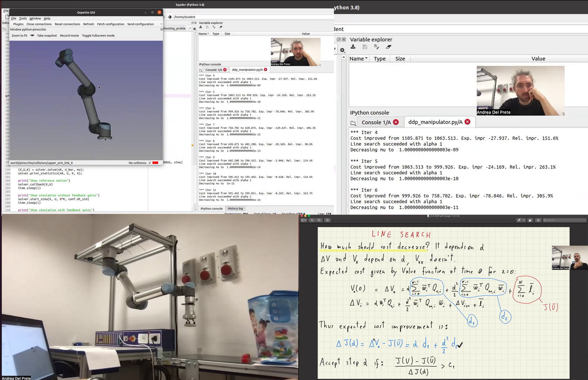The width and height of the screenshot is (588, 380).
Task: Open the sidebar view dropdown in Preview
Action: coord(304,220)
